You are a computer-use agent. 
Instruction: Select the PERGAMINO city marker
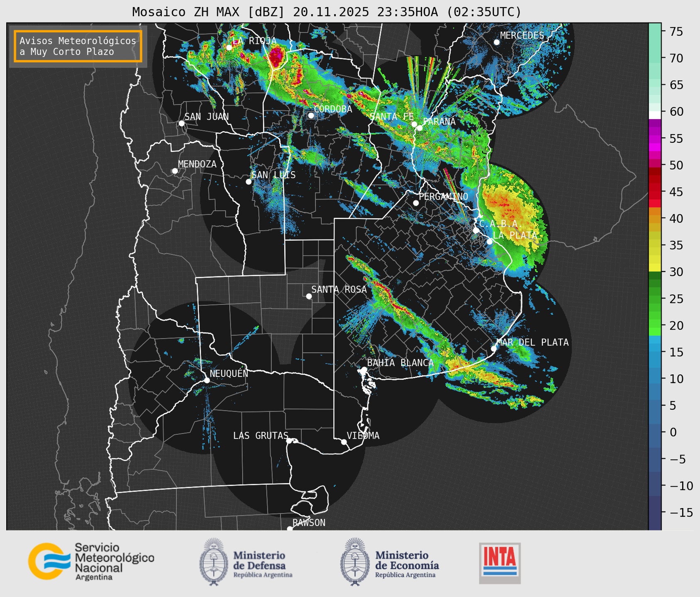point(416,203)
